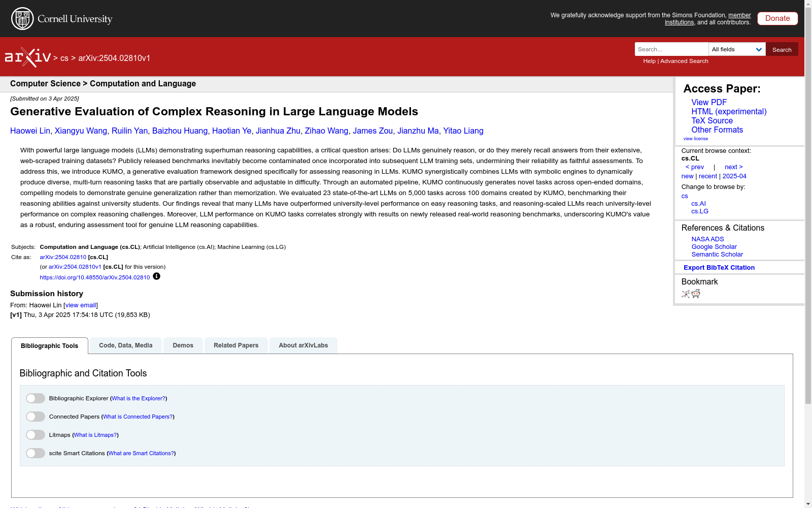Open author Xiangyu Wang link
Viewport: 812px width, 508px height.
(x=81, y=131)
